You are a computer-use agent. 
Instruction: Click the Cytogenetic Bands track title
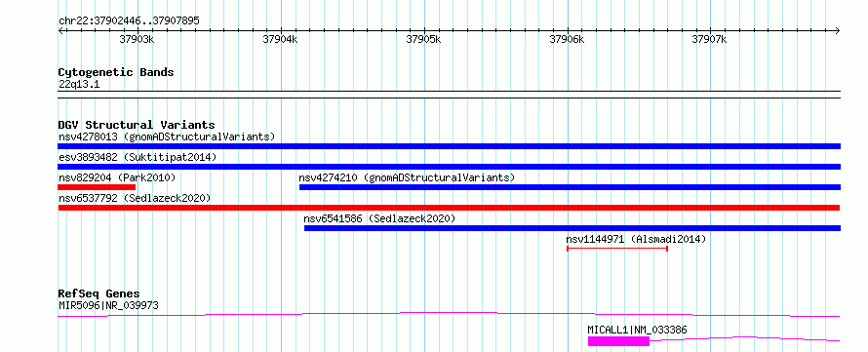pos(116,72)
